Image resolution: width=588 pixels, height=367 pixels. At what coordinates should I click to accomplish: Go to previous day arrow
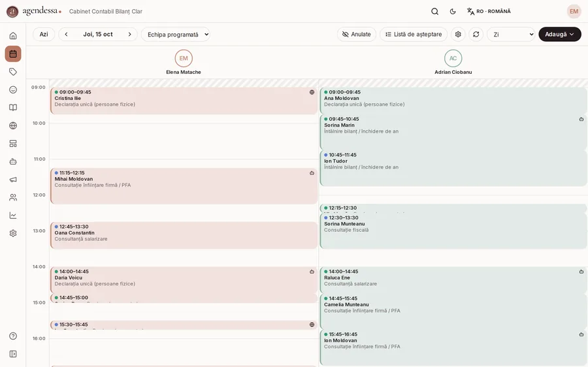coord(67,34)
